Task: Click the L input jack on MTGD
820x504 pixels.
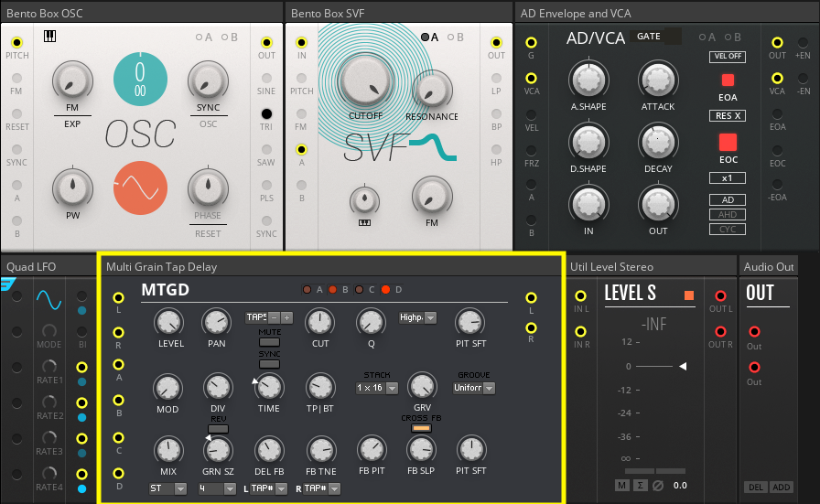Action: 119,297
